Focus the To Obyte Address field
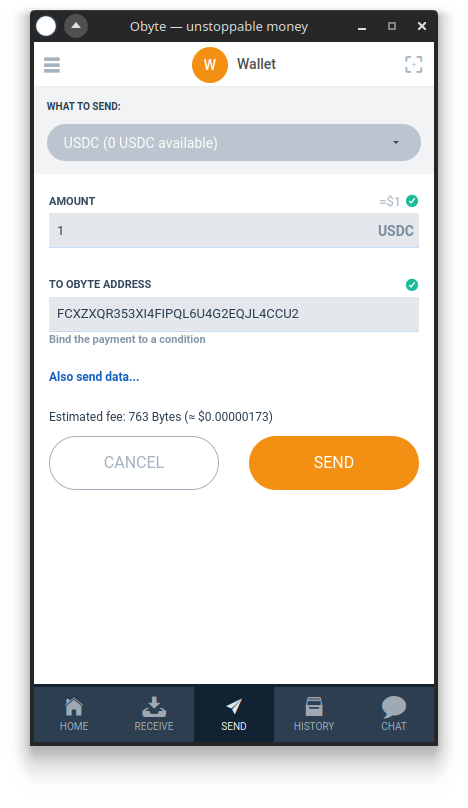The image size is (468, 808). [x=234, y=314]
